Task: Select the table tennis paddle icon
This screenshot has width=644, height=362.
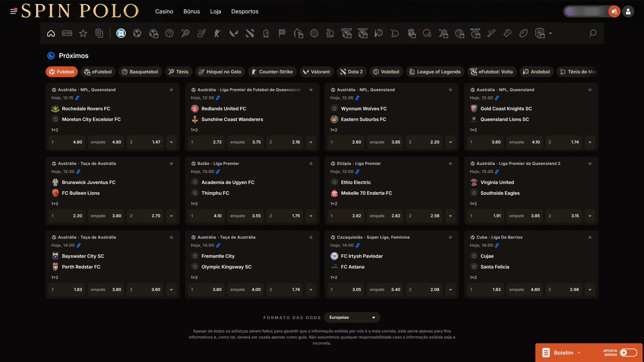Action: pos(395,33)
